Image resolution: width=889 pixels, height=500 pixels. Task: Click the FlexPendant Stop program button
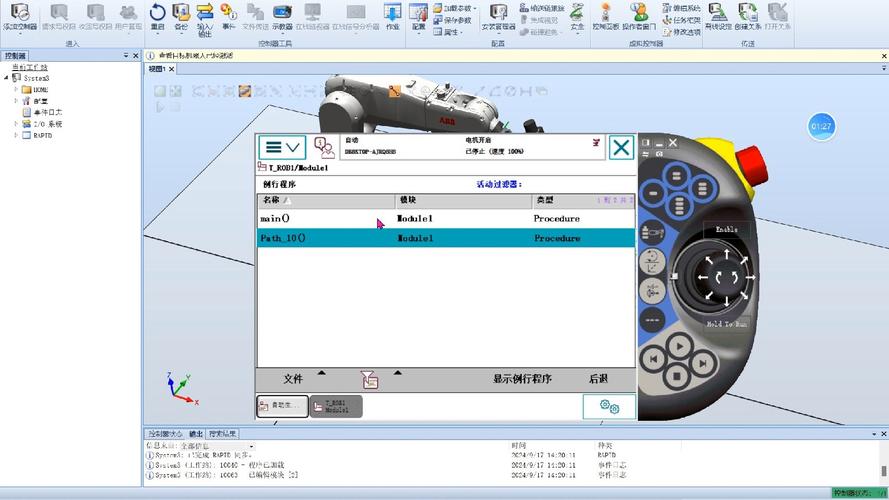[677, 376]
